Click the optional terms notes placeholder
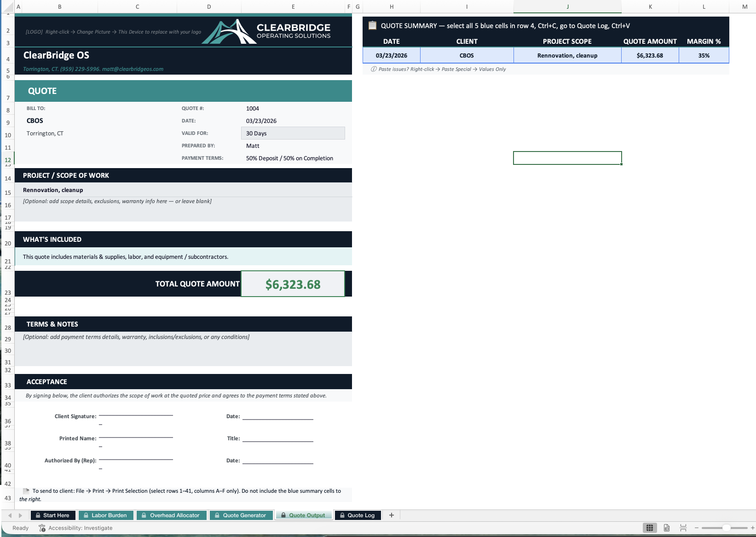The image size is (756, 537). tap(136, 337)
